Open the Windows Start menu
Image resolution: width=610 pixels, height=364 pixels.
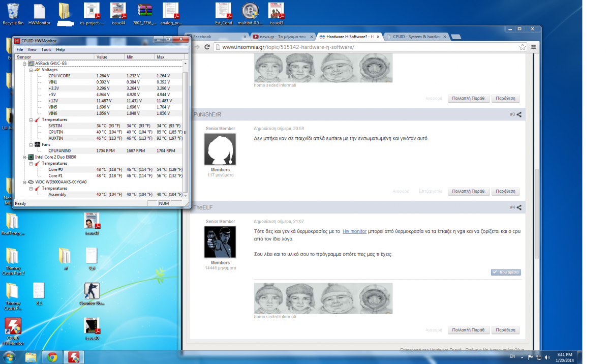pyautogui.click(x=9, y=357)
